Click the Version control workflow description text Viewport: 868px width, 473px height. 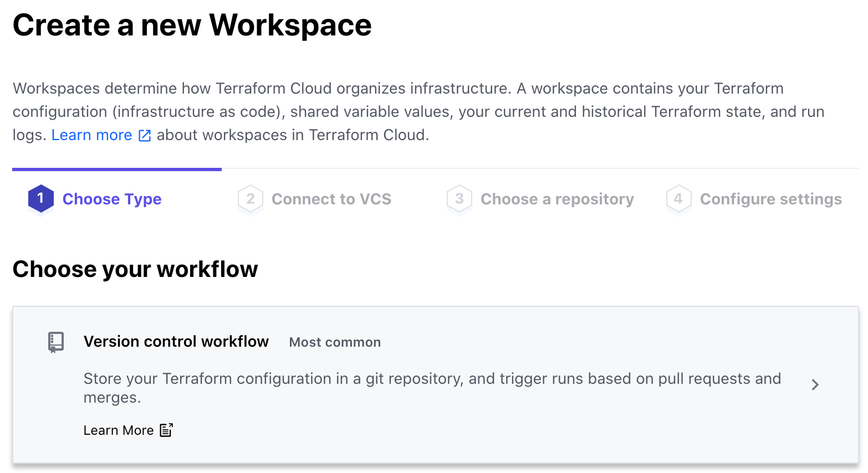432,388
